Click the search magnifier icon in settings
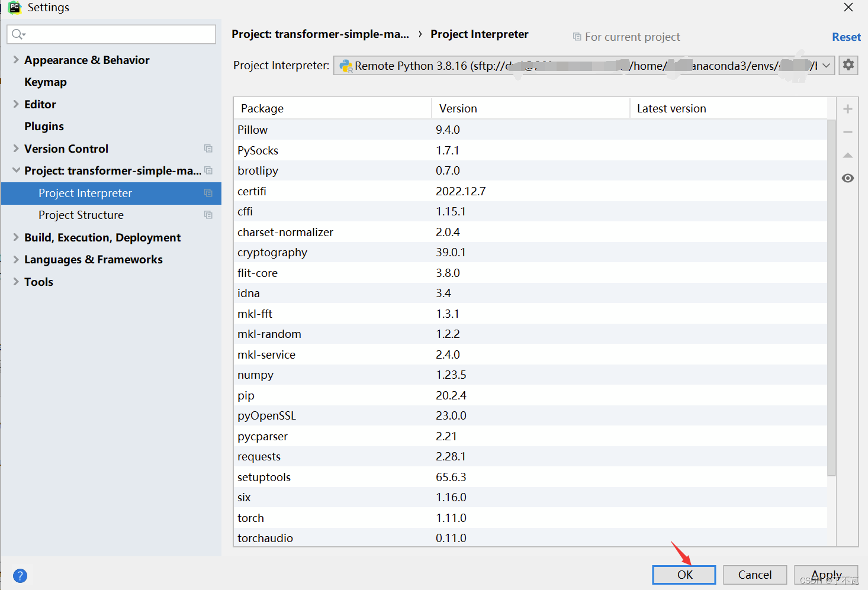The height and width of the screenshot is (590, 868). (18, 34)
